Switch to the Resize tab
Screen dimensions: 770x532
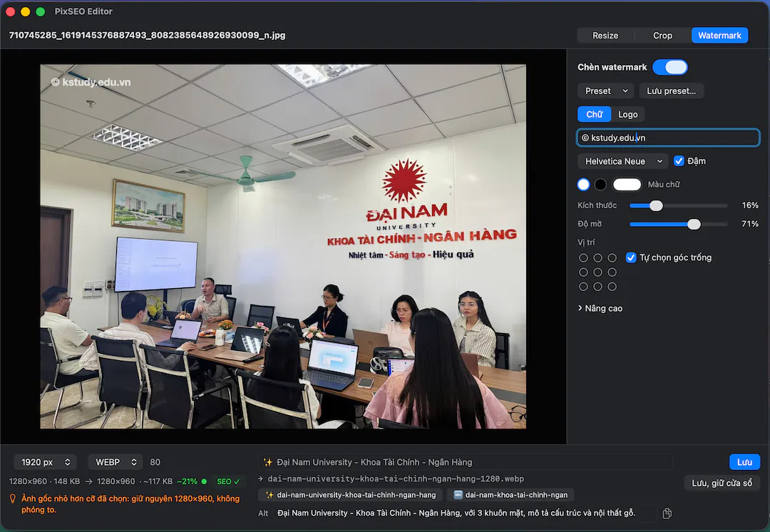point(605,36)
